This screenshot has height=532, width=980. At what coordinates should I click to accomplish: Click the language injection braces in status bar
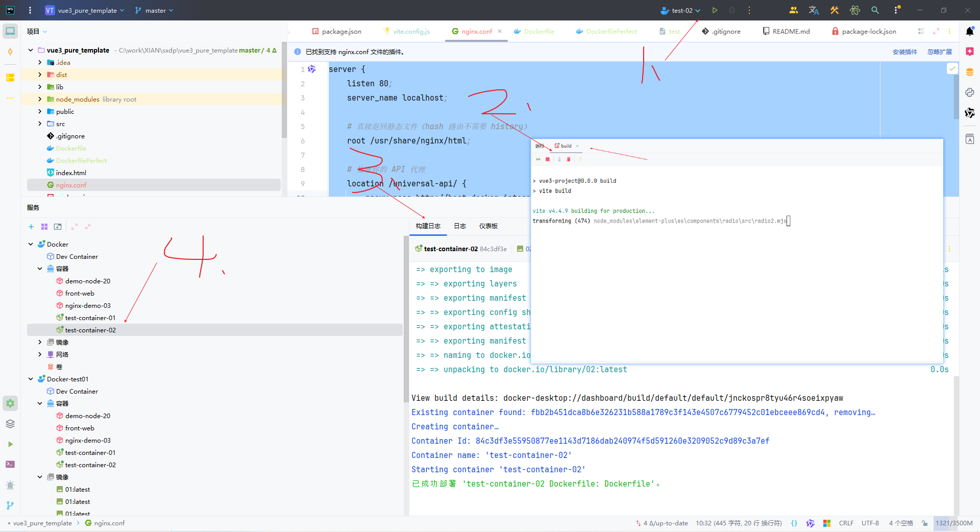pos(794,523)
